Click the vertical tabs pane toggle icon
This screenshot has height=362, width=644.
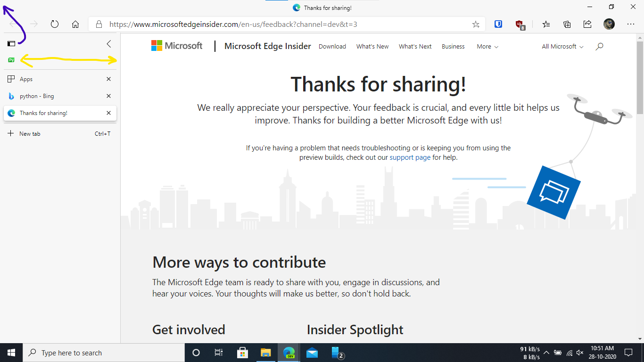pos(11,44)
